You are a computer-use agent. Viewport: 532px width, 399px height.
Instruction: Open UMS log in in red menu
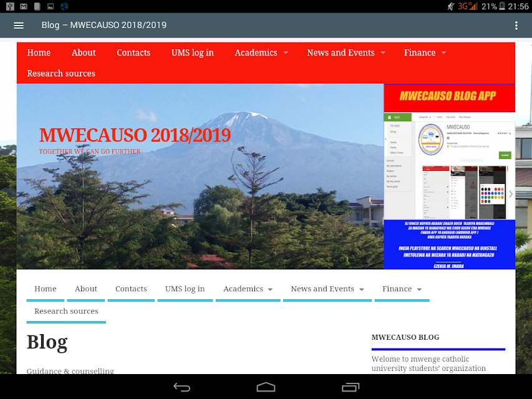click(192, 52)
